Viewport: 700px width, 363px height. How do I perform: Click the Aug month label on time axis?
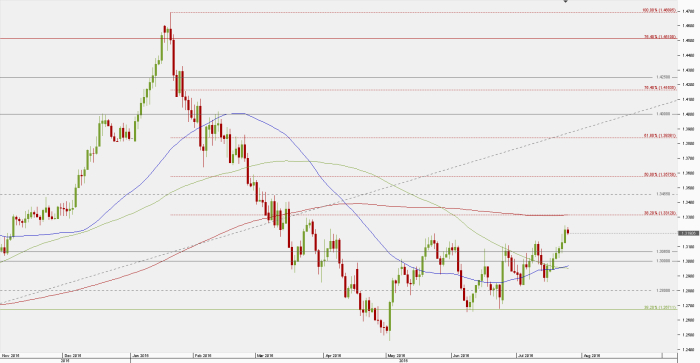pos(591,356)
